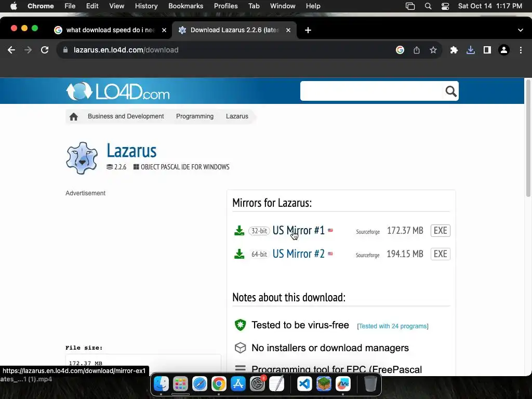Viewport: 532px width, 399px height.
Task: Open Visual Studio Code from the Dock
Action: click(x=304, y=384)
